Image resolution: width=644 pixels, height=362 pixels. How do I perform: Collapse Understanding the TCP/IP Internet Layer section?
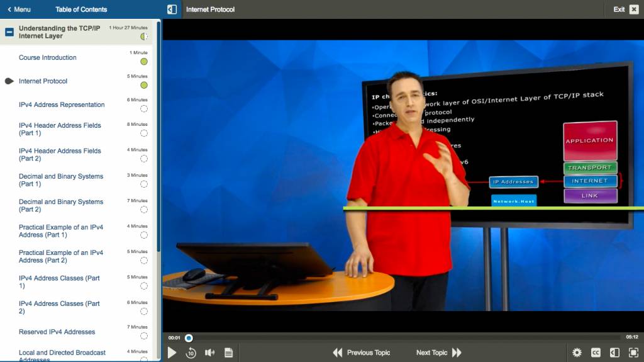pyautogui.click(x=9, y=31)
